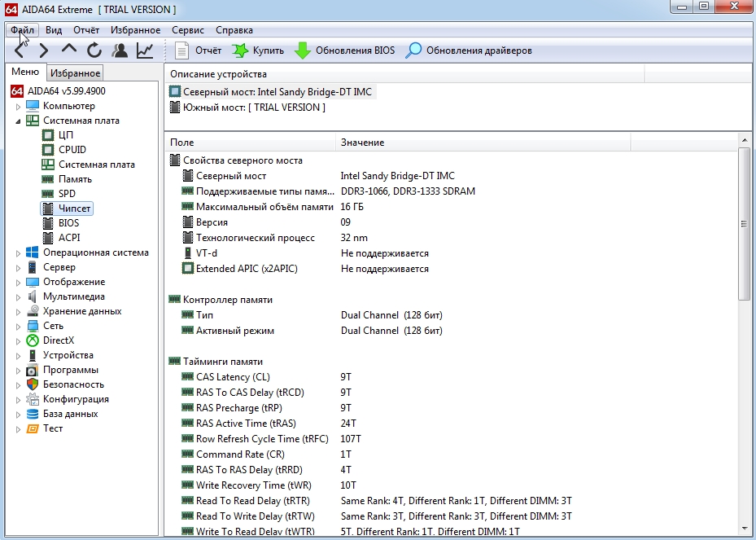Open the Файл menu
The height and width of the screenshot is (540, 756).
point(22,30)
